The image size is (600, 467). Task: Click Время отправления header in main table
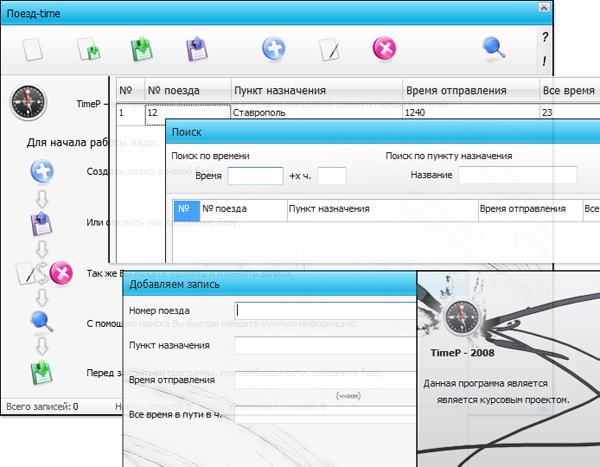coord(471,91)
